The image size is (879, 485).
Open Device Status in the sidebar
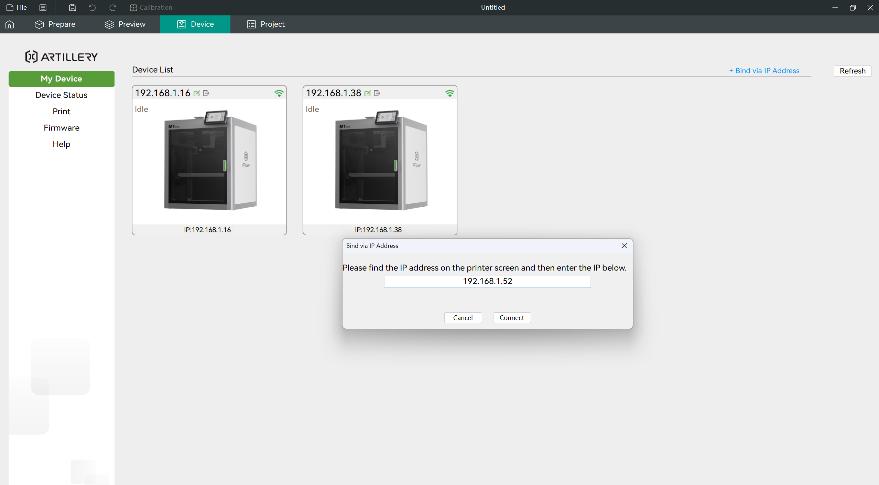(x=61, y=95)
